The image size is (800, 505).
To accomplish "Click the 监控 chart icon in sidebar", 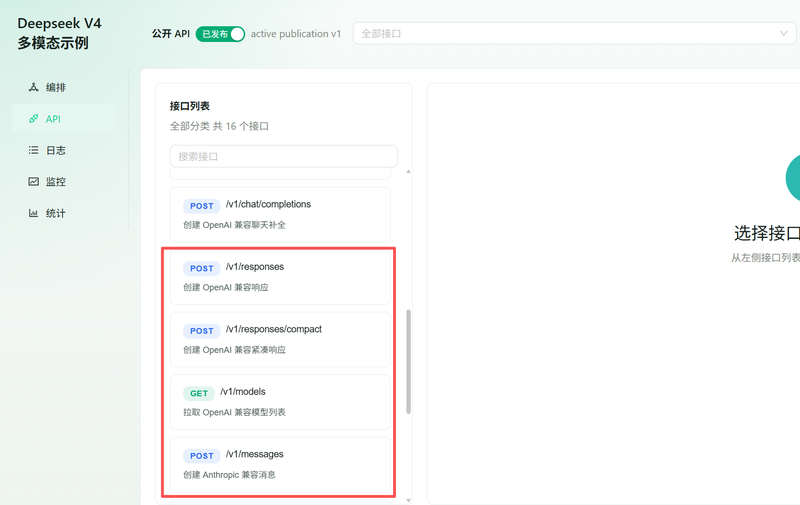I will tap(34, 182).
